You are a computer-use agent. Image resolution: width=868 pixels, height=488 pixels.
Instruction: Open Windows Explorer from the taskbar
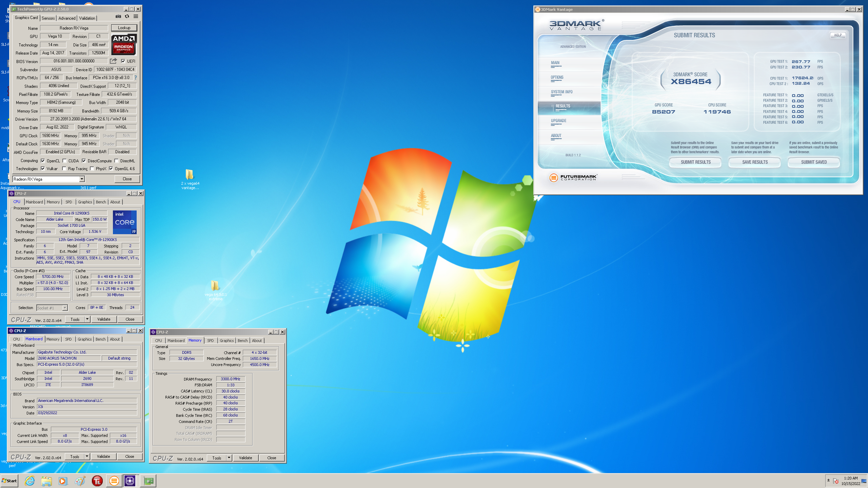(x=46, y=481)
